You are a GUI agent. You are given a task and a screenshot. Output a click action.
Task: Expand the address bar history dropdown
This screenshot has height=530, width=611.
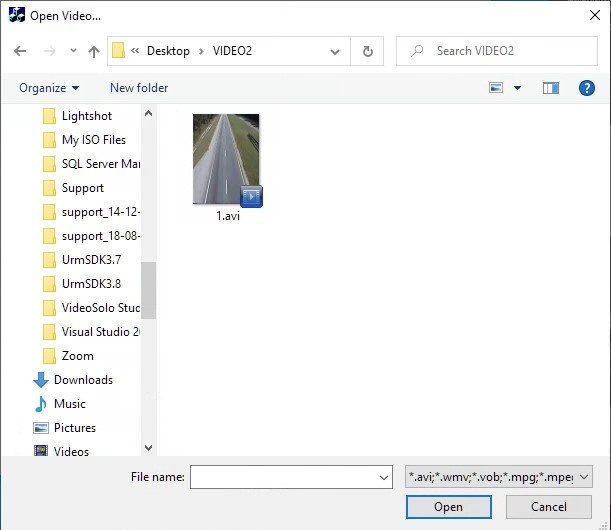335,51
